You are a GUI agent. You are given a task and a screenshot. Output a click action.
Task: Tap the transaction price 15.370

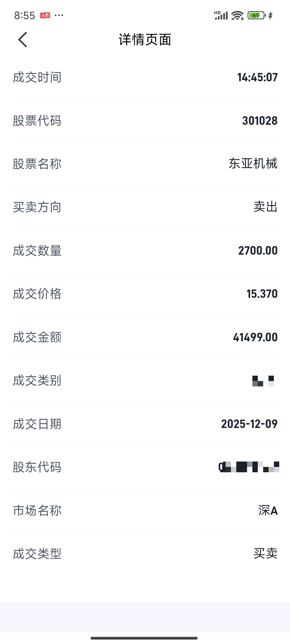(262, 294)
